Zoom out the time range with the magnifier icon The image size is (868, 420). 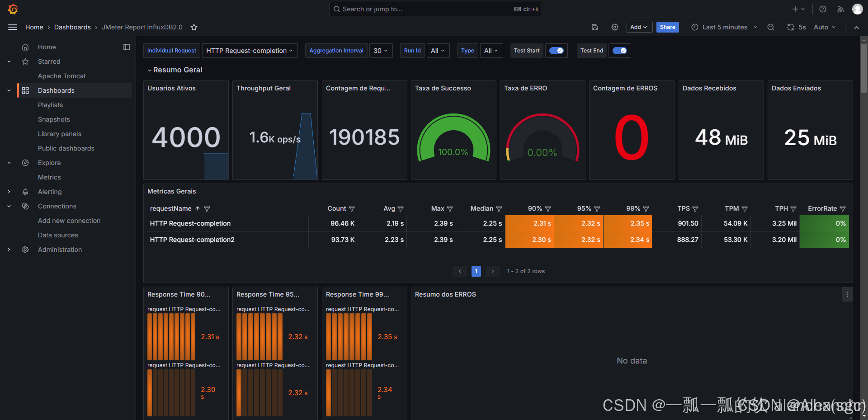(x=771, y=27)
